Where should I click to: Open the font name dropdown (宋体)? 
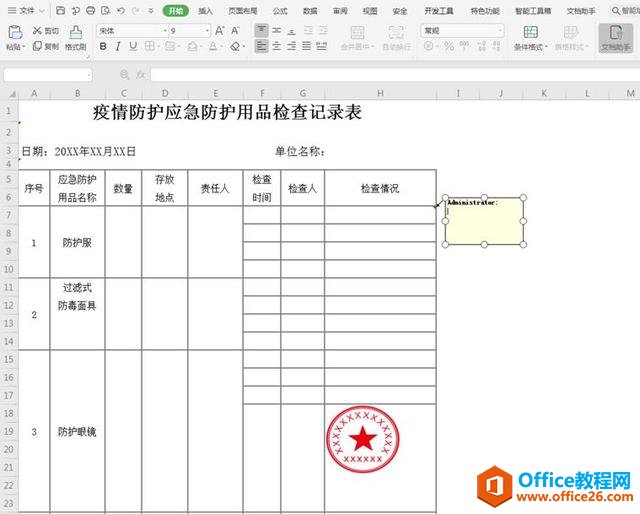pyautogui.click(x=165, y=31)
